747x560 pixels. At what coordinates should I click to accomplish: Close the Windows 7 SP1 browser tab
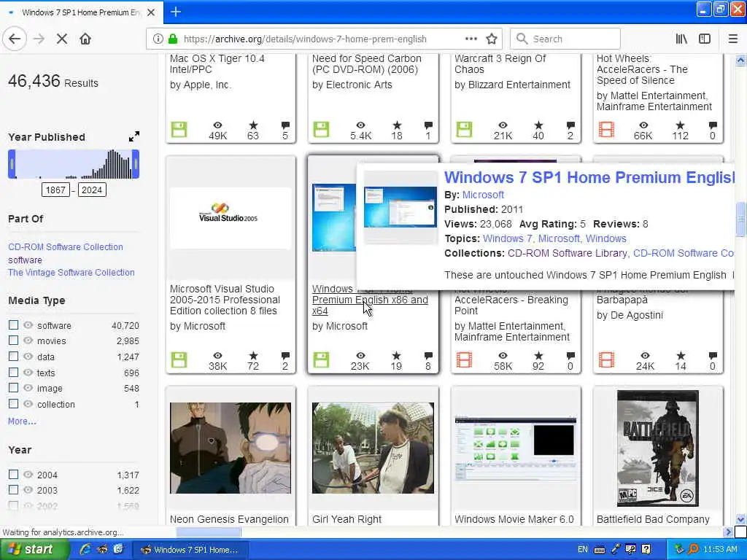tap(151, 12)
